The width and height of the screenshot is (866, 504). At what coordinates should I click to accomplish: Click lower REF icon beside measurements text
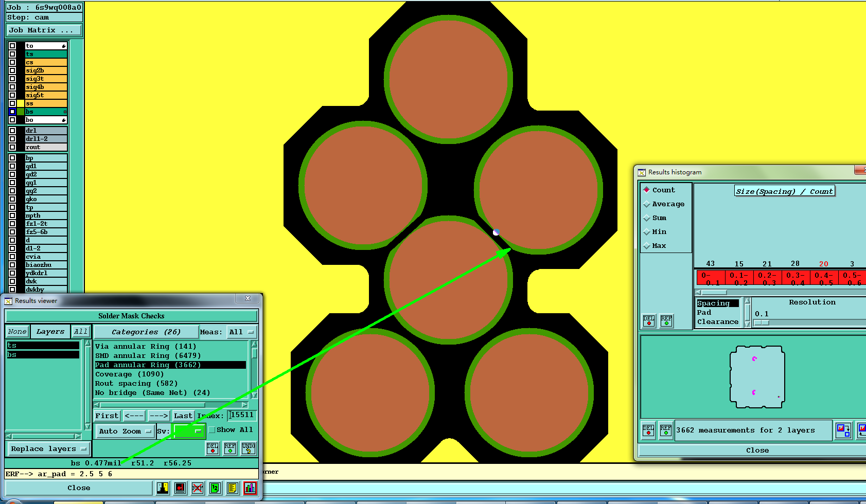[x=666, y=430]
